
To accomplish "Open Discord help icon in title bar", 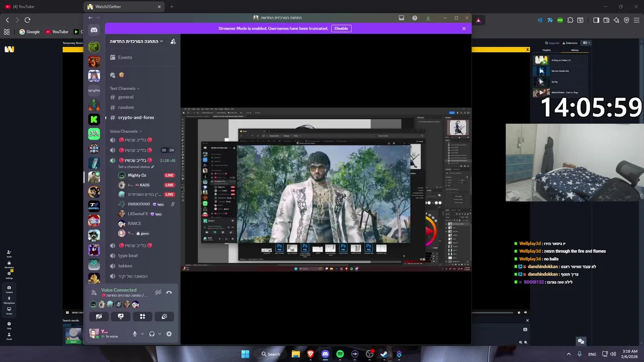I will tap(415, 18).
